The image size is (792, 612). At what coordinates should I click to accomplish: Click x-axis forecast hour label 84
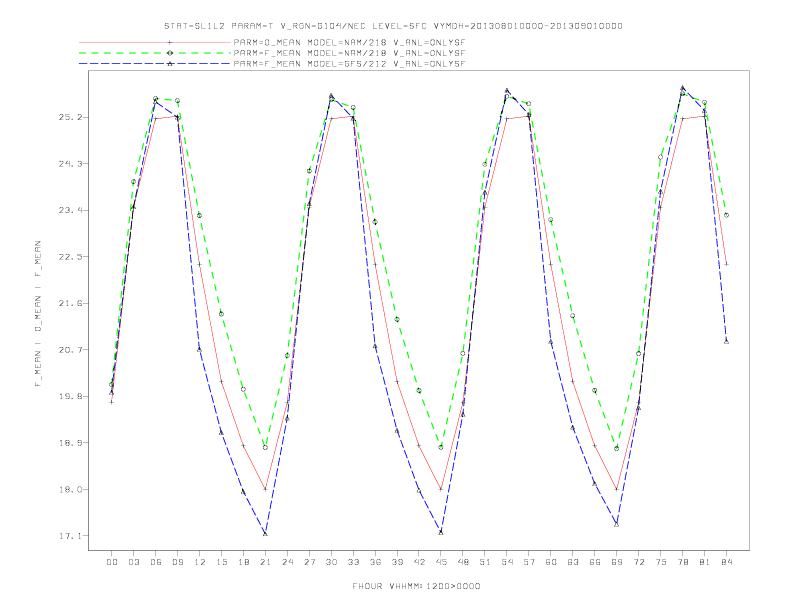(x=727, y=562)
